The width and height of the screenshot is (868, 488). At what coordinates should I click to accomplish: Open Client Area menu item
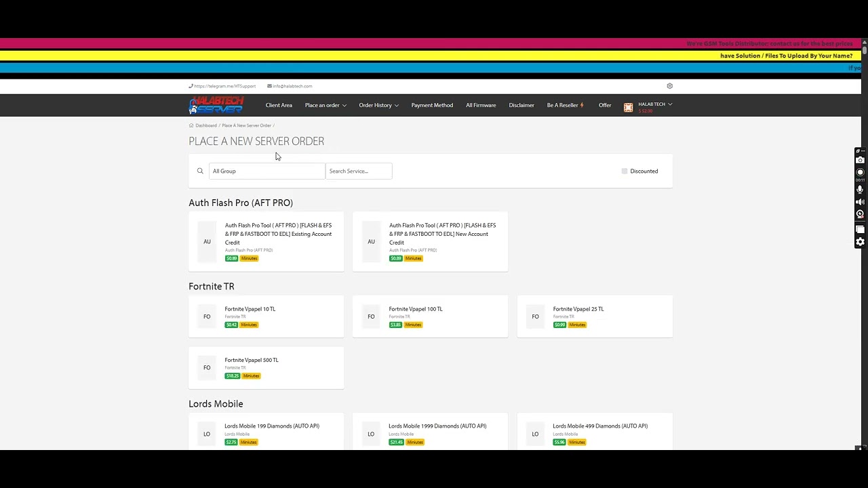coord(279,105)
